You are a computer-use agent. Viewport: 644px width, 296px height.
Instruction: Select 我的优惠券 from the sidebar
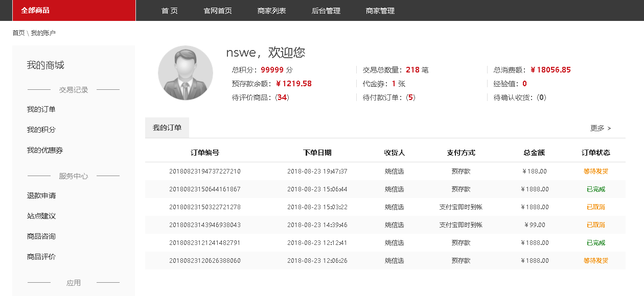pyautogui.click(x=45, y=151)
